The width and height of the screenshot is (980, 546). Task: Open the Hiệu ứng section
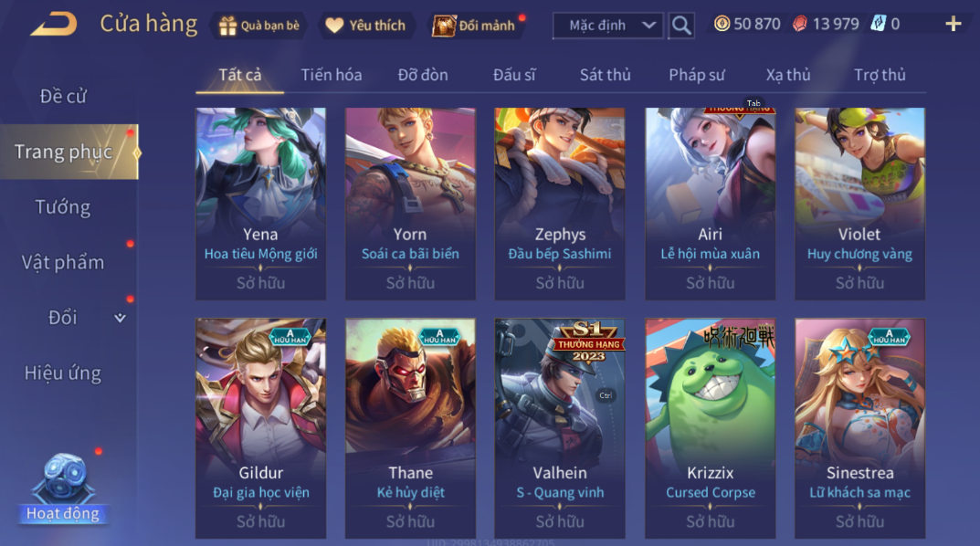click(x=62, y=373)
